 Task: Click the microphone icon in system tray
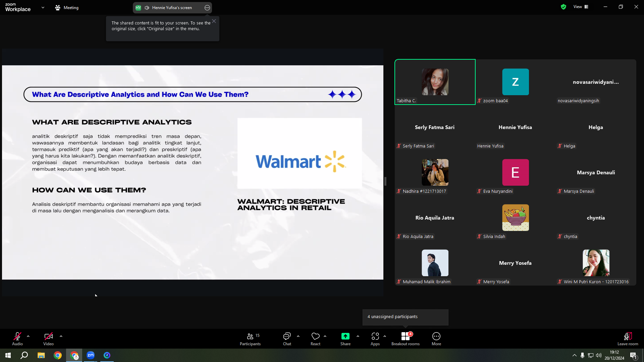click(582, 355)
